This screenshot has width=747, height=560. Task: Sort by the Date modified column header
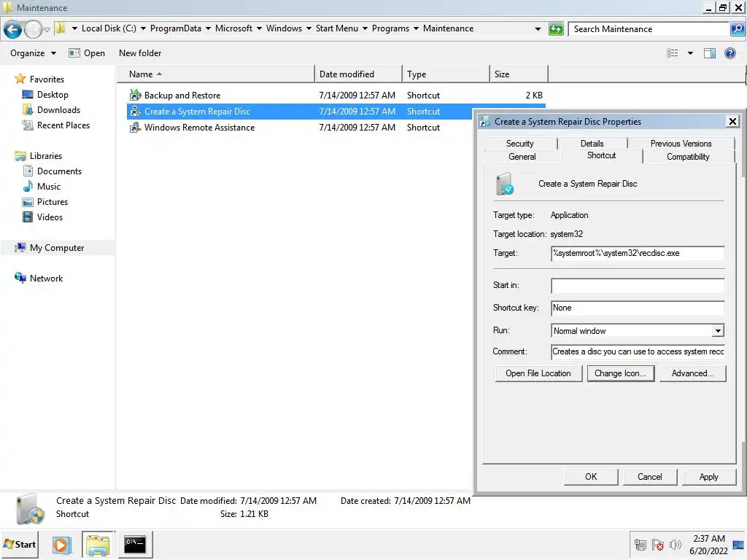(358, 74)
